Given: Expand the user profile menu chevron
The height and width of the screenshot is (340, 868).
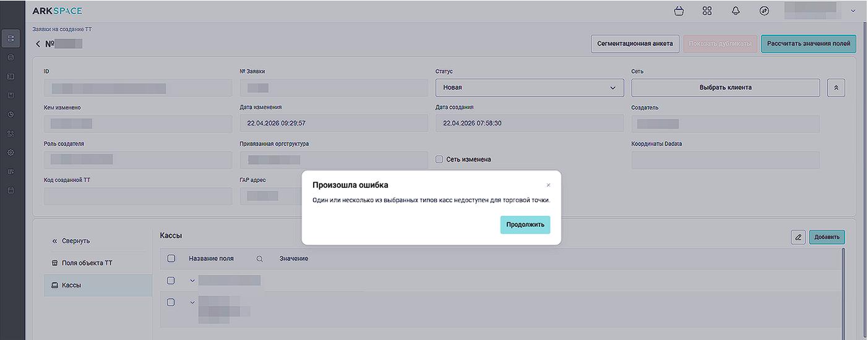Looking at the screenshot, I should 853,11.
